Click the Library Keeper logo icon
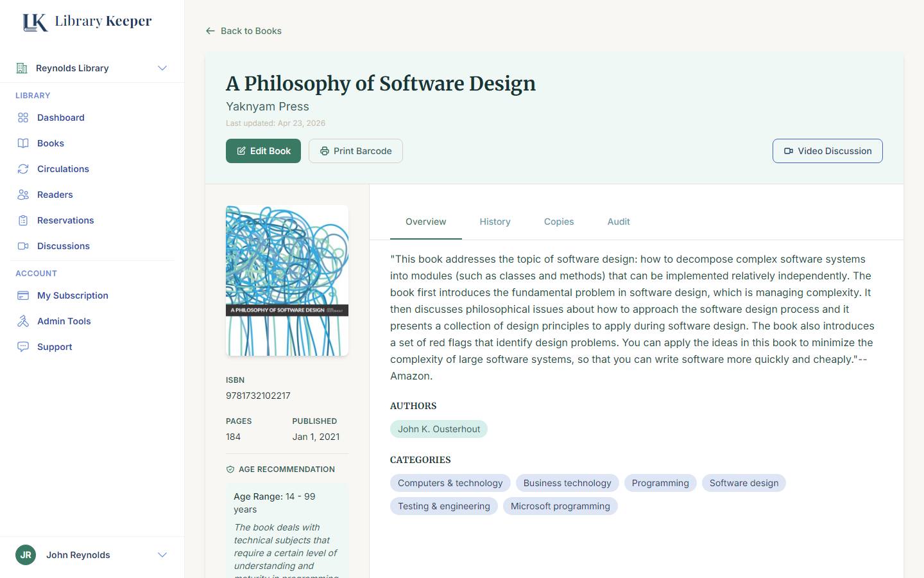The image size is (924, 578). point(35,22)
